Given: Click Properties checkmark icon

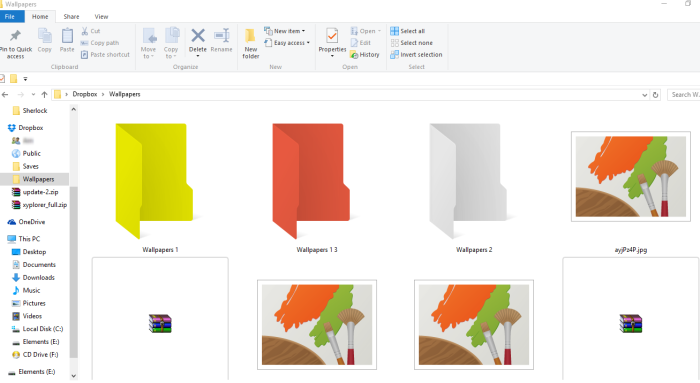Looking at the screenshot, I should (332, 36).
